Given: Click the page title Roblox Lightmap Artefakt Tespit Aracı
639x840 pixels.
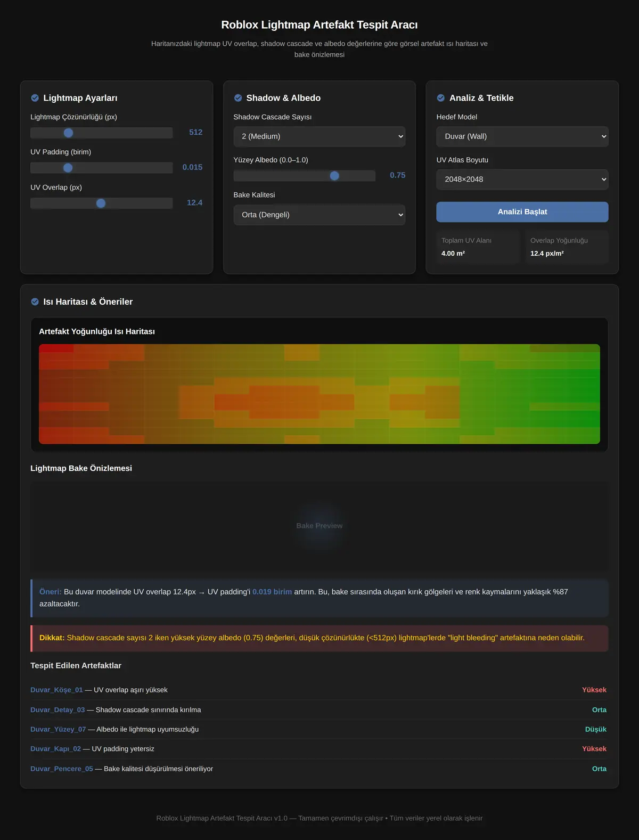Looking at the screenshot, I should point(319,25).
